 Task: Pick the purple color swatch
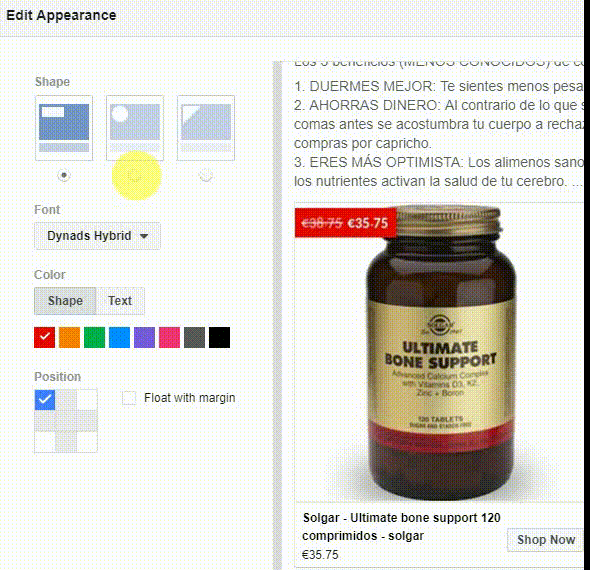click(x=144, y=337)
